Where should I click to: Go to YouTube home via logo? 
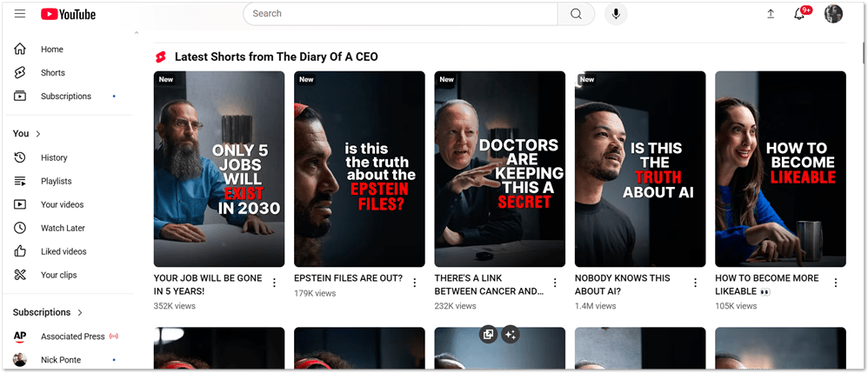[68, 15]
